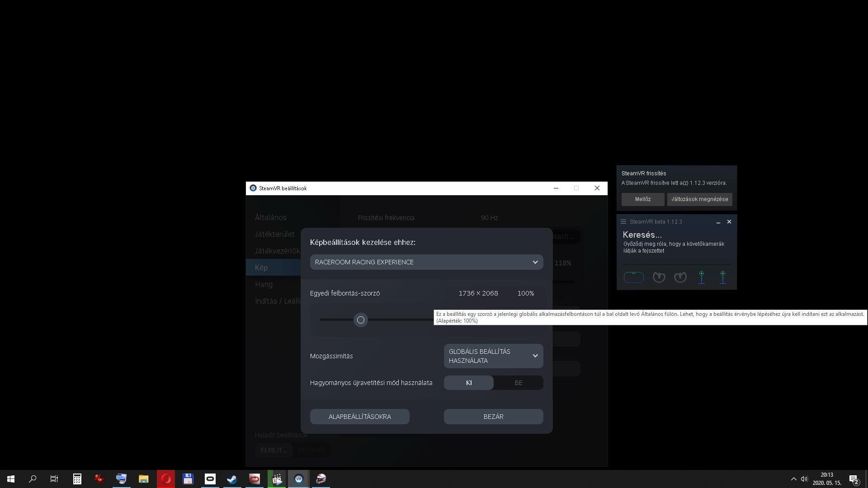Open Task View on the taskbar
Screen dimensions: 868x488
pyautogui.click(x=54, y=479)
